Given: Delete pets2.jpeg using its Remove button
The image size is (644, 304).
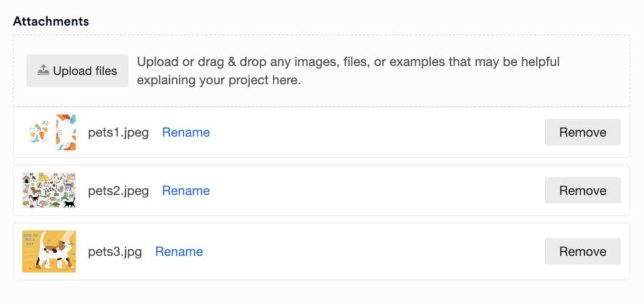Looking at the screenshot, I should click(582, 191).
